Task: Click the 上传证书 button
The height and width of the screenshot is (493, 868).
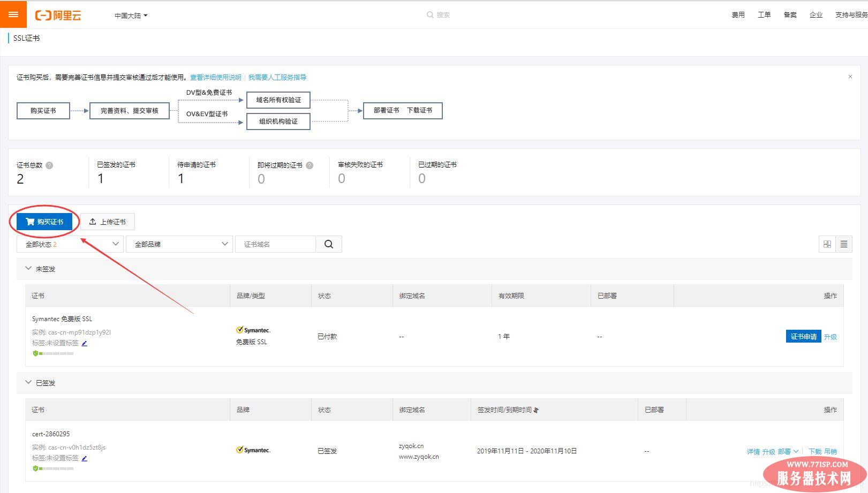Action: pos(108,222)
